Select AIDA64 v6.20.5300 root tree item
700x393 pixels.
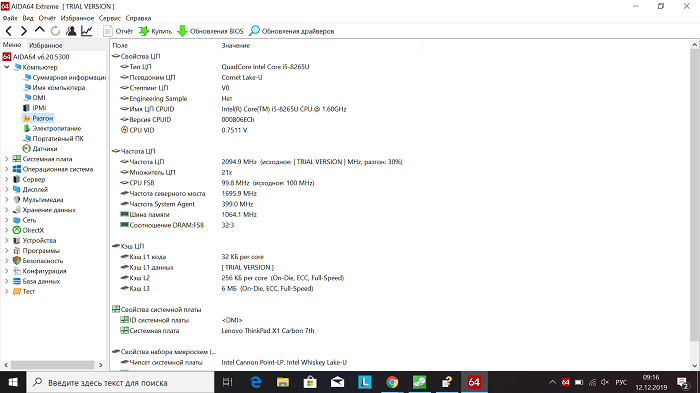36,57
